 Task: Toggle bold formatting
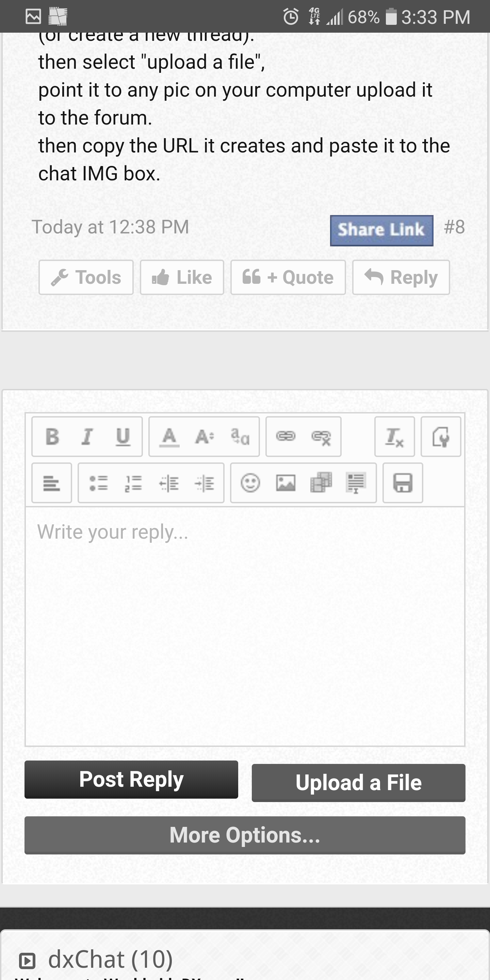pyautogui.click(x=52, y=436)
